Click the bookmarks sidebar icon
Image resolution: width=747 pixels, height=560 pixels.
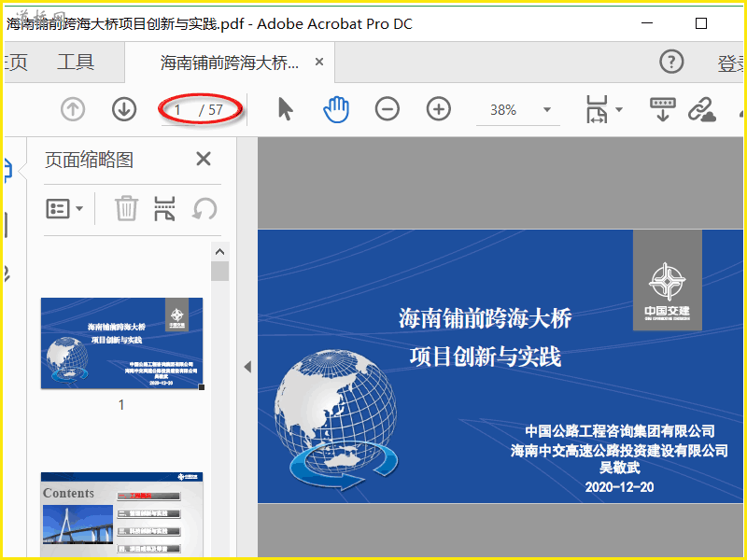[x=7, y=225]
